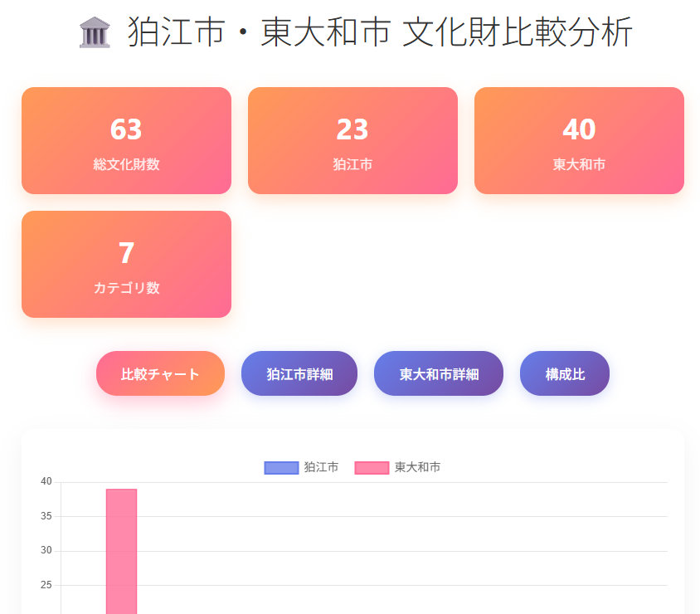This screenshot has height=614, width=700.
Task: Switch to the 比較チャート tab
Action: tap(160, 373)
